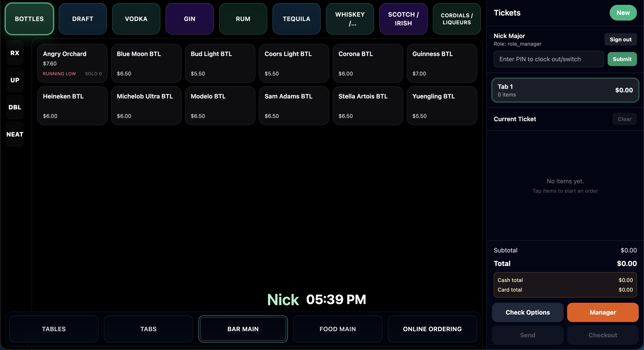Select the Tab 1 ticket
Viewport: 644px width, 350px height.
(x=565, y=90)
